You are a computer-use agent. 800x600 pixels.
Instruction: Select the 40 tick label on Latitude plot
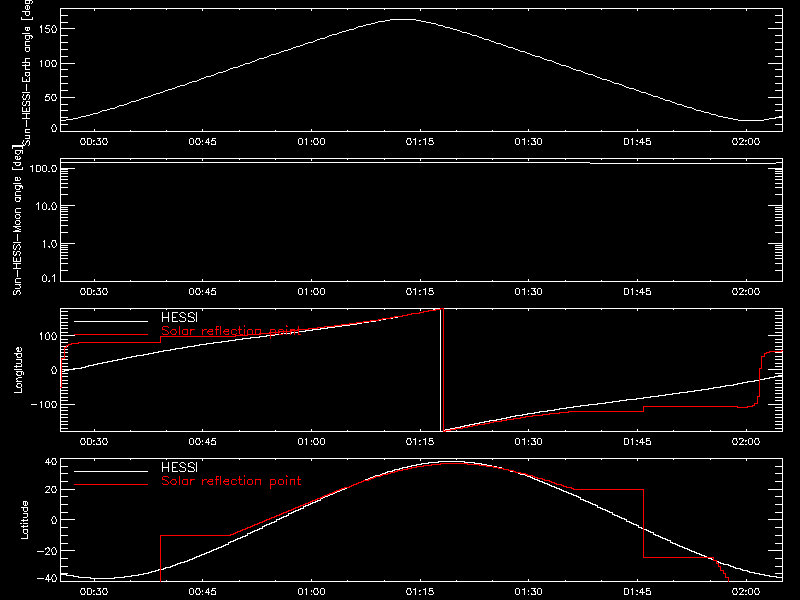tap(51, 462)
